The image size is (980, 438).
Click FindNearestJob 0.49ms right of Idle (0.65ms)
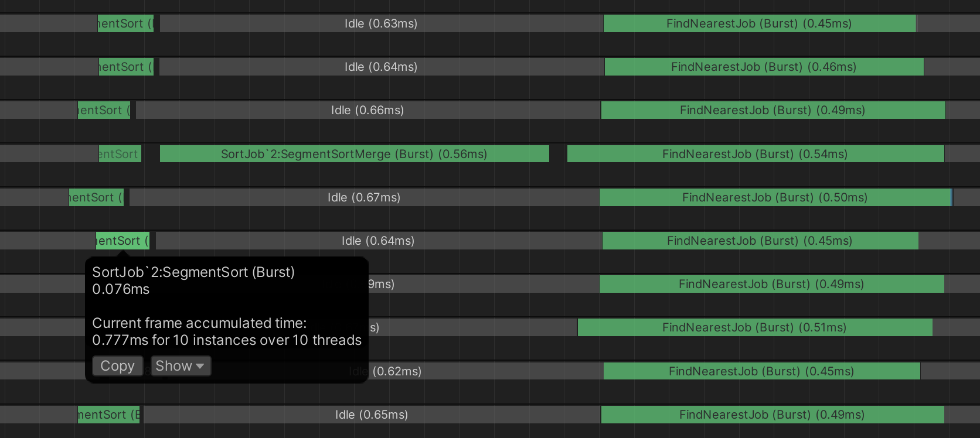(x=772, y=415)
